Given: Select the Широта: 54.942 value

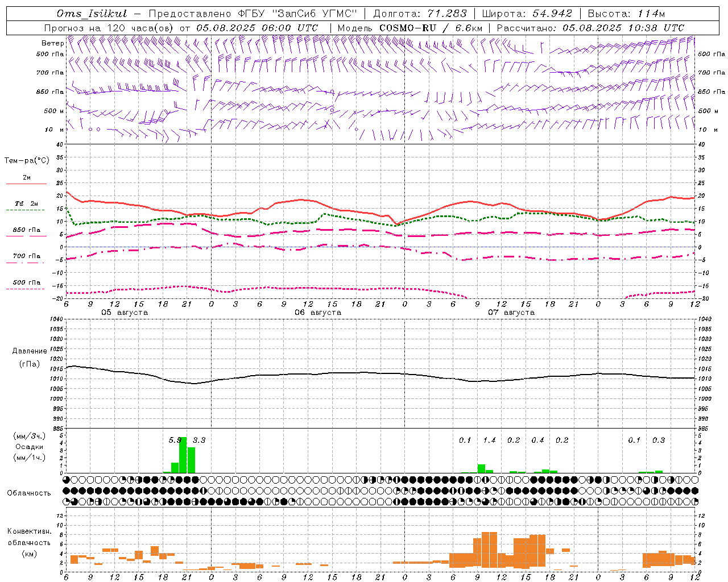Looking at the screenshot, I should point(527,14).
